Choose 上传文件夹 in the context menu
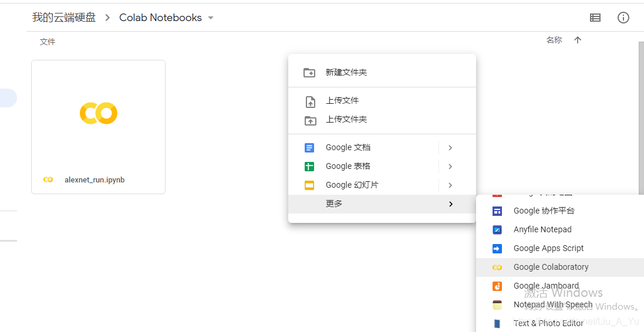Viewport: 644px width, 332px height. (382, 120)
